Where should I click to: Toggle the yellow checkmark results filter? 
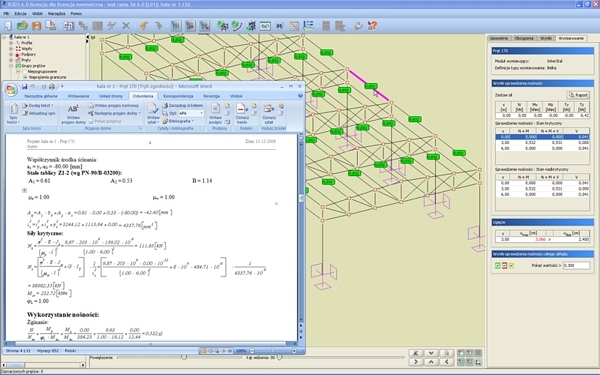512,265
